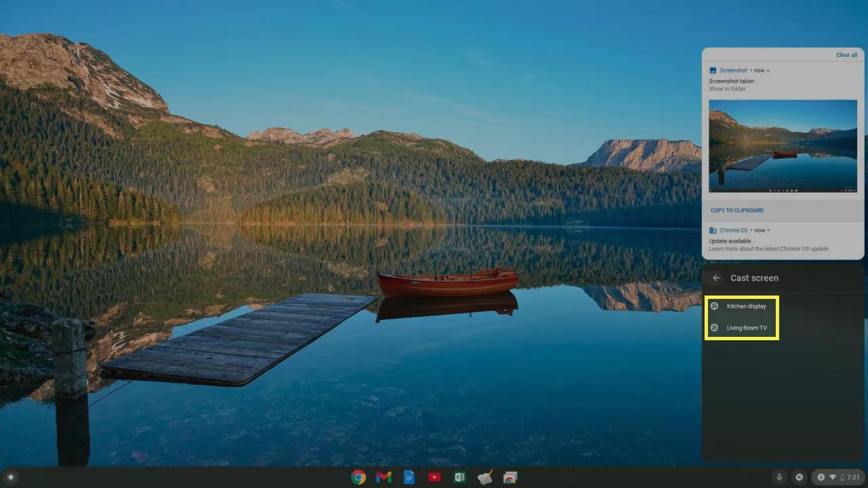Click the 'Screenshot taken' notification title
The height and width of the screenshot is (488, 868).
pos(731,81)
